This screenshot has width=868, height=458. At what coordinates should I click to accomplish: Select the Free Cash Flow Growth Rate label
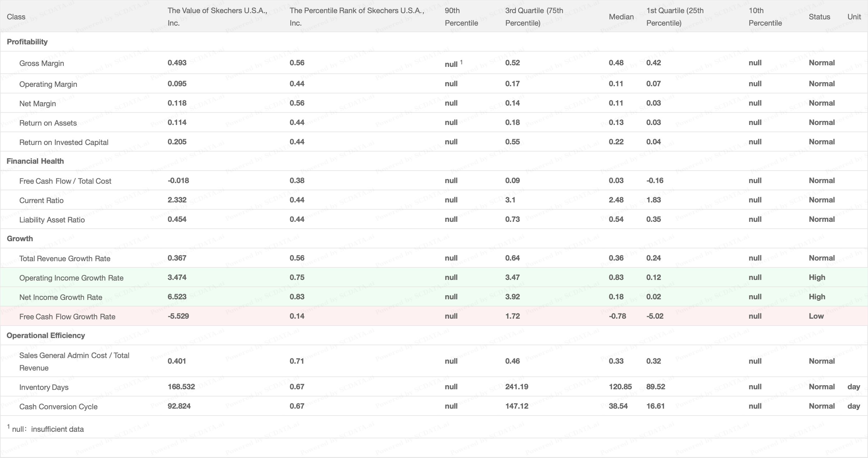pos(67,316)
